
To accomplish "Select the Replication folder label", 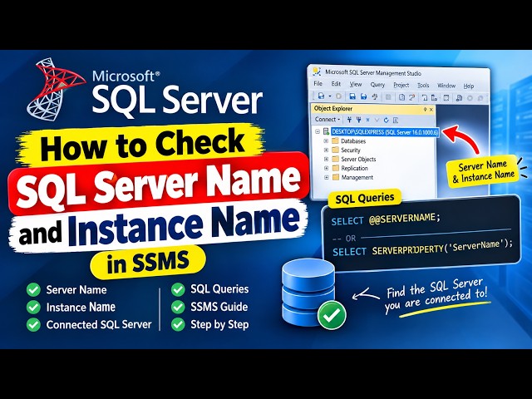I will click(x=354, y=168).
